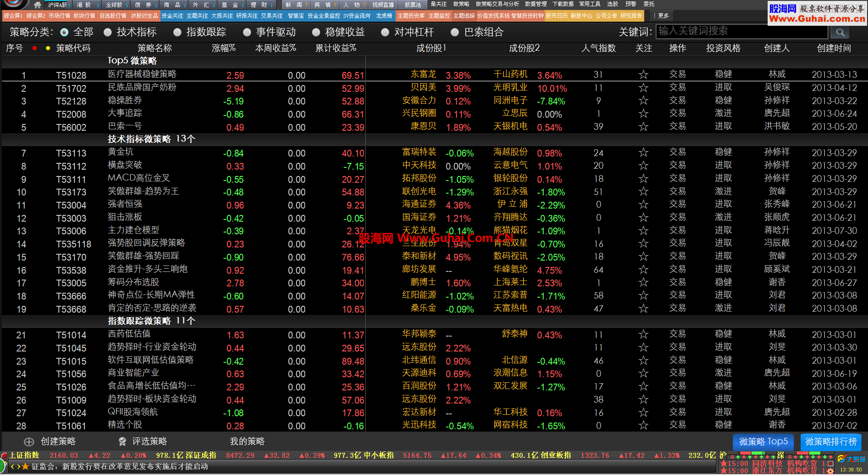Star the 民族品牌国产奶粉 strategy

click(x=643, y=88)
